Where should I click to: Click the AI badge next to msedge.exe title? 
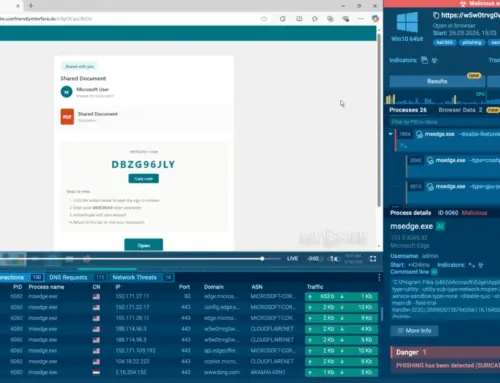[440, 226]
